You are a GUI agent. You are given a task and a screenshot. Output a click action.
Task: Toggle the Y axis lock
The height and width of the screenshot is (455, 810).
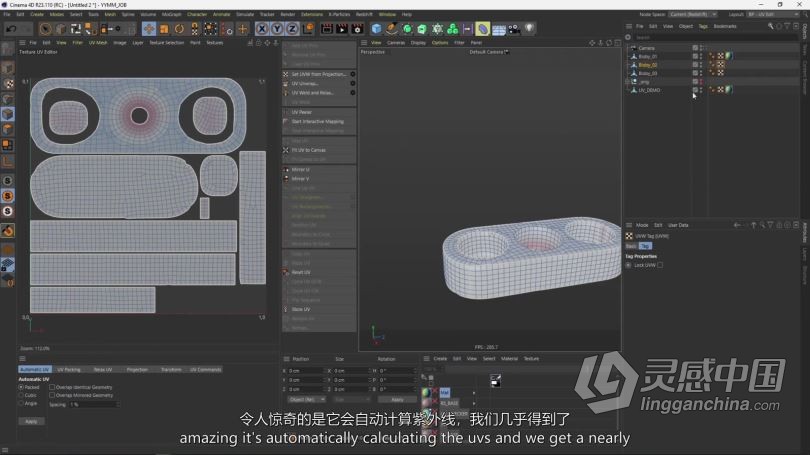coord(277,29)
